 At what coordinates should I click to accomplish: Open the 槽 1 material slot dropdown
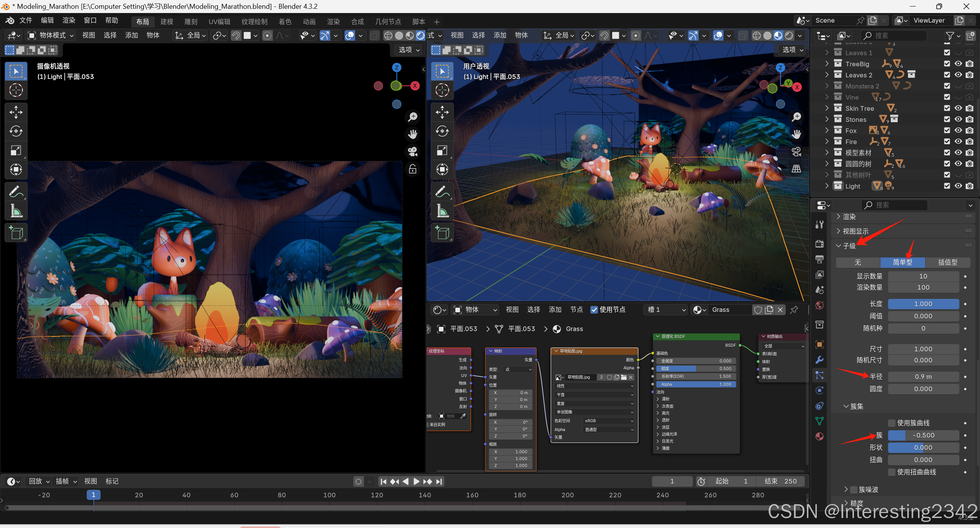click(666, 310)
